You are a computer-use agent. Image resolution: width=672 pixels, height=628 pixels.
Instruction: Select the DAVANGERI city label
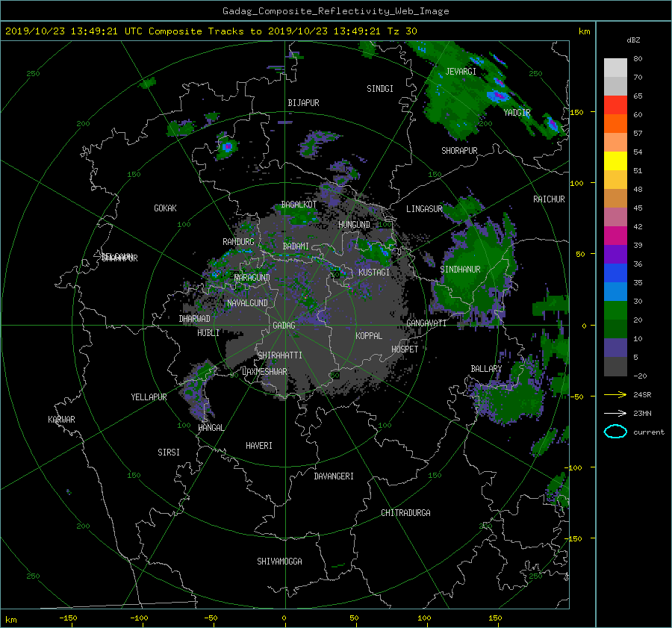(334, 476)
